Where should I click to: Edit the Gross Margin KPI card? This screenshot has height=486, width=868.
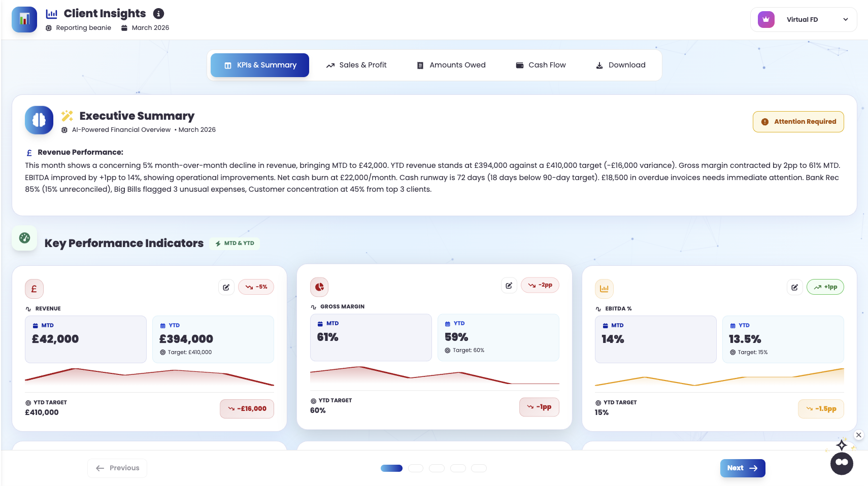(x=509, y=286)
